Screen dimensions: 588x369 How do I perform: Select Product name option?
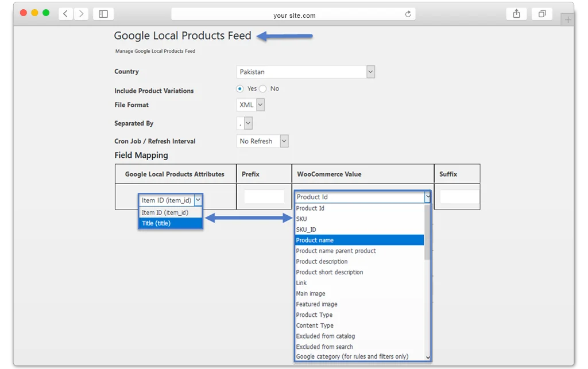point(359,240)
